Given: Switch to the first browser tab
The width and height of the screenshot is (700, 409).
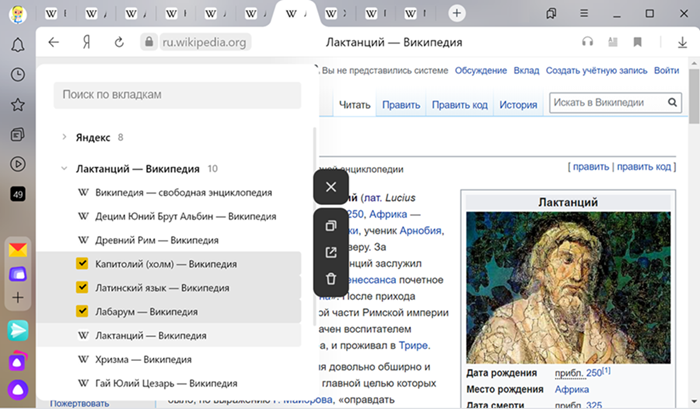Looking at the screenshot, I should 55,14.
